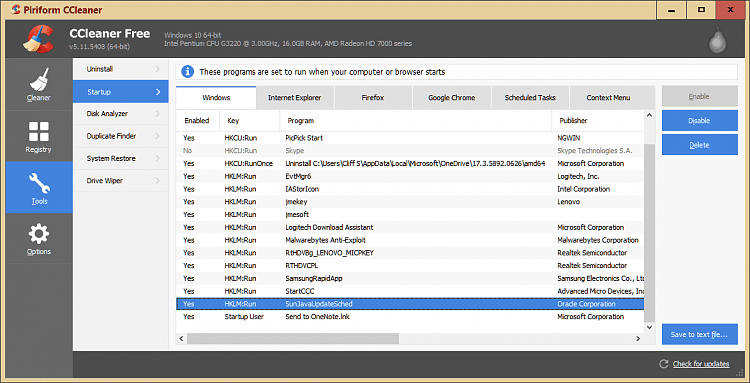The height and width of the screenshot is (383, 750).
Task: Open Disk Analyzer
Action: tap(121, 114)
